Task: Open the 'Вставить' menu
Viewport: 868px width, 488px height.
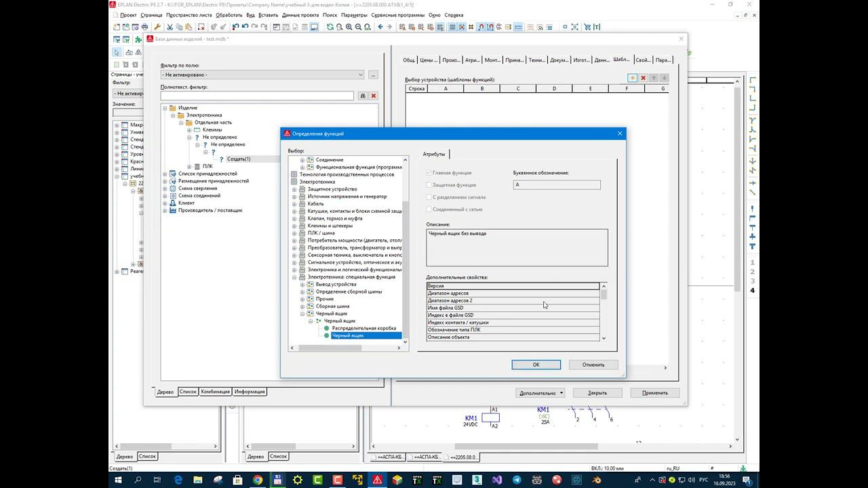Action: (x=268, y=15)
